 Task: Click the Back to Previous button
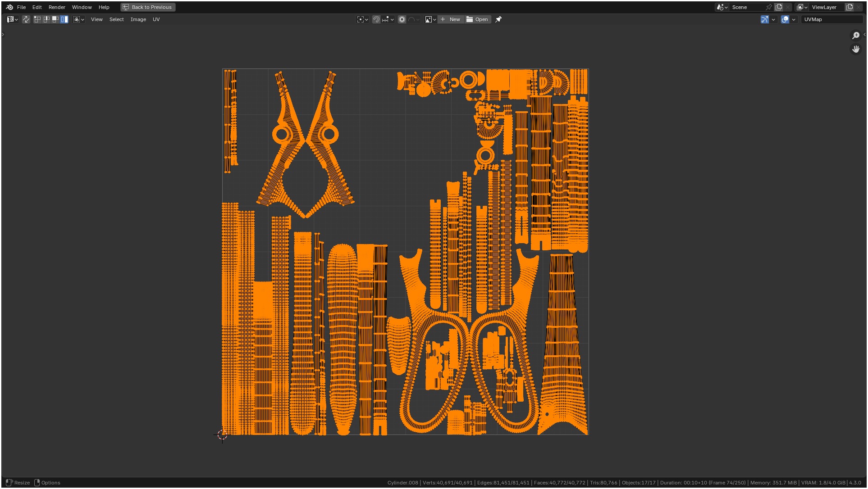coord(148,7)
